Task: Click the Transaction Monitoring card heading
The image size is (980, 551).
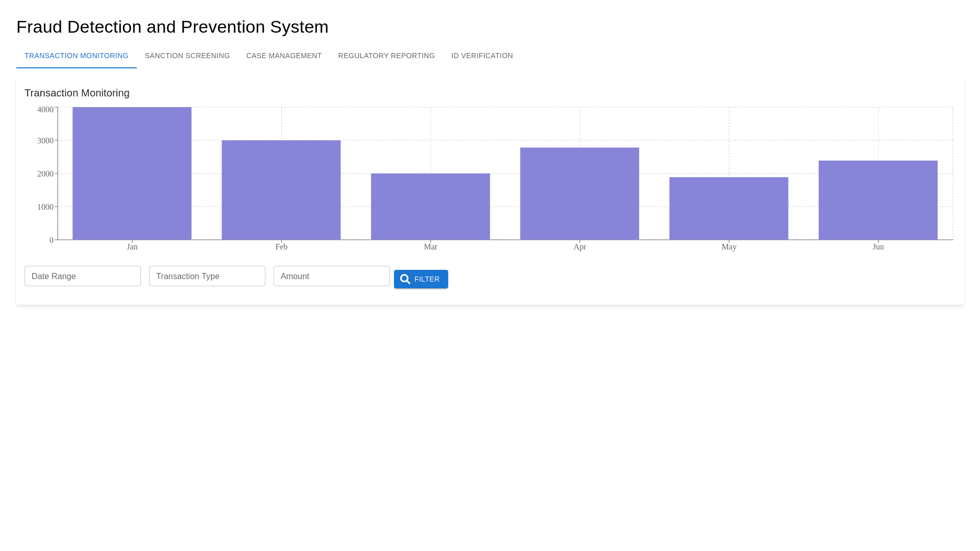Action: coord(77,93)
